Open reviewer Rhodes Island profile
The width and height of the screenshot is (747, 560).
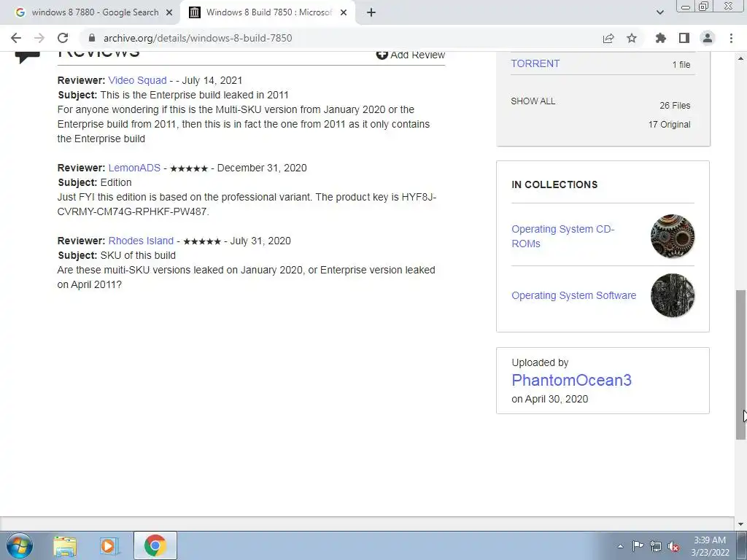coord(141,241)
